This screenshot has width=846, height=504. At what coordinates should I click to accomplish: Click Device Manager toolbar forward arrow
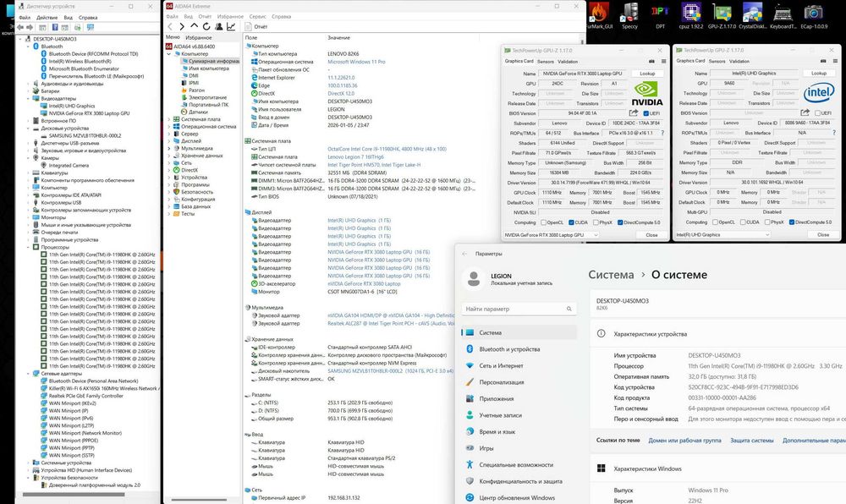[x=30, y=27]
